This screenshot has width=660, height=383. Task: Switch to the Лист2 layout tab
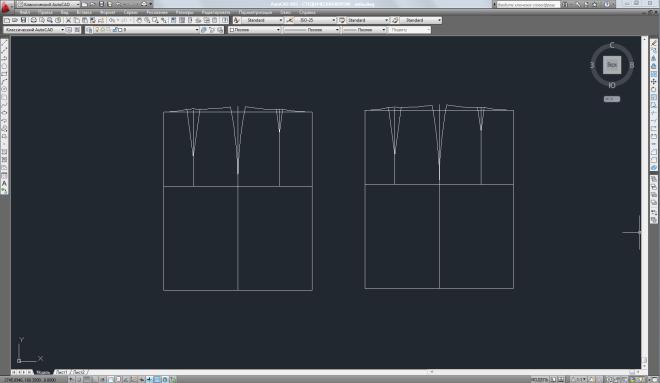[x=79, y=372]
